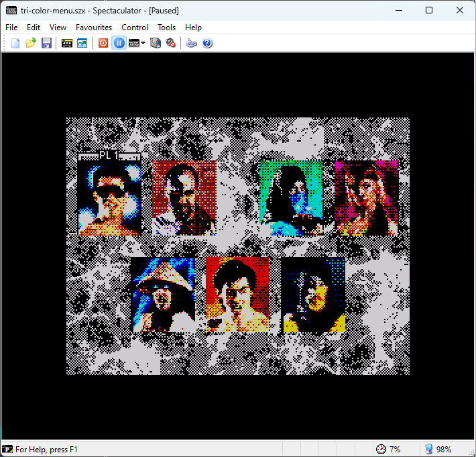Open the File menu
Viewport: 476px width, 457px height.
(11, 28)
